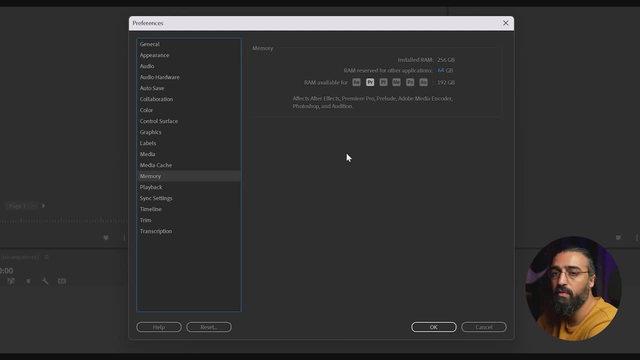Click the right monitor Add Marker icon
The image size is (640, 360).
[x=618, y=238]
